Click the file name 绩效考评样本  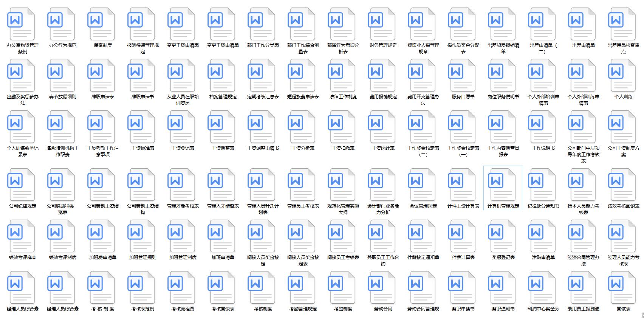23,258
